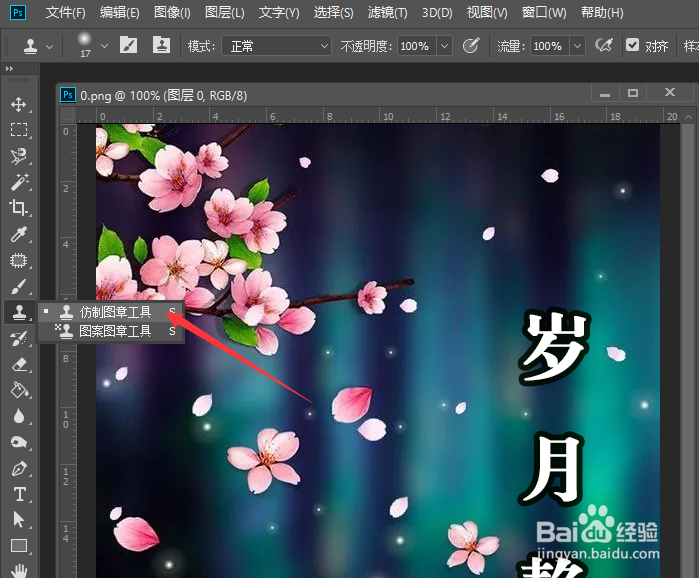Select the Type tool
Image resolution: width=699 pixels, height=578 pixels.
coord(18,494)
